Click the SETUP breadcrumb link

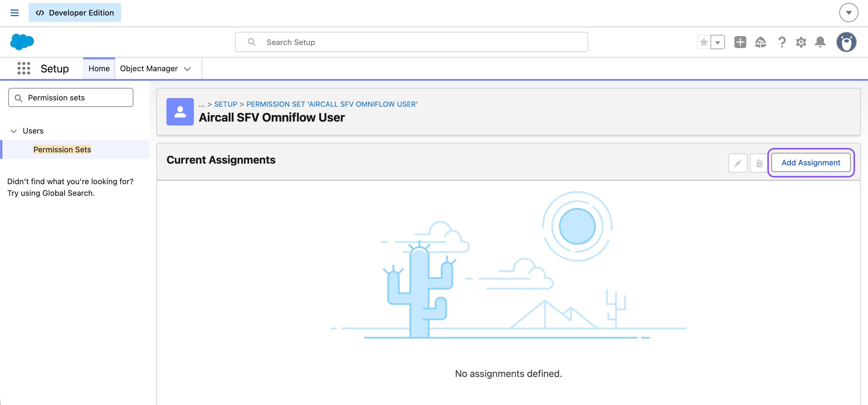[226, 104]
